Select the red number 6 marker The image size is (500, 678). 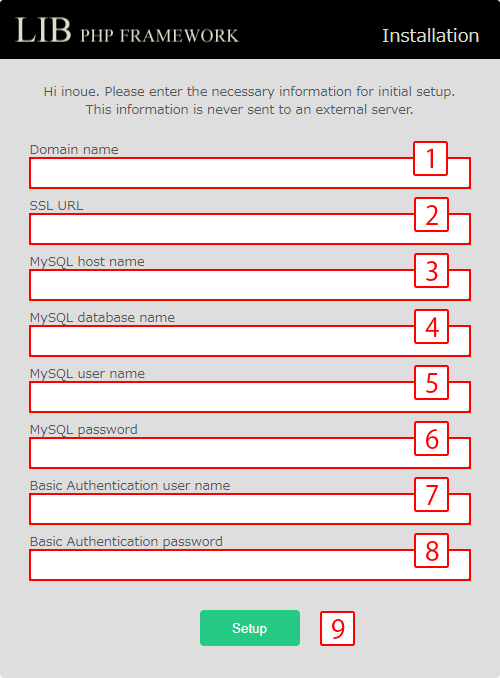431,438
